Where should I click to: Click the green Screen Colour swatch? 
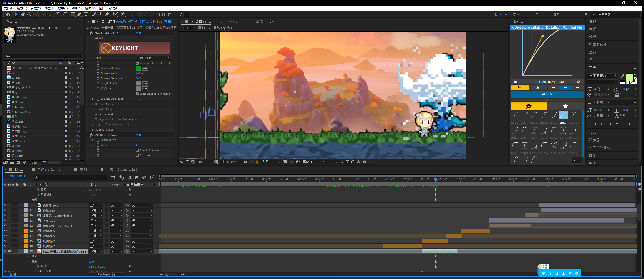[138, 68]
